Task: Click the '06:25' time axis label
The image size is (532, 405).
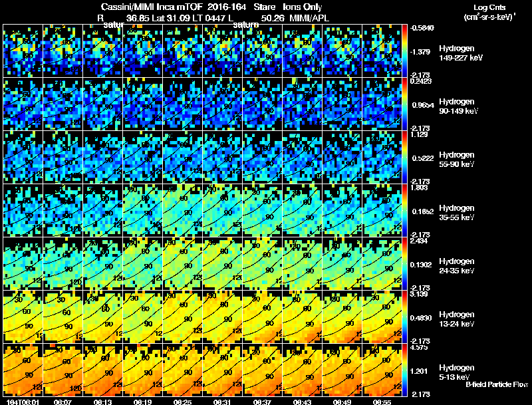Action: (x=182, y=402)
